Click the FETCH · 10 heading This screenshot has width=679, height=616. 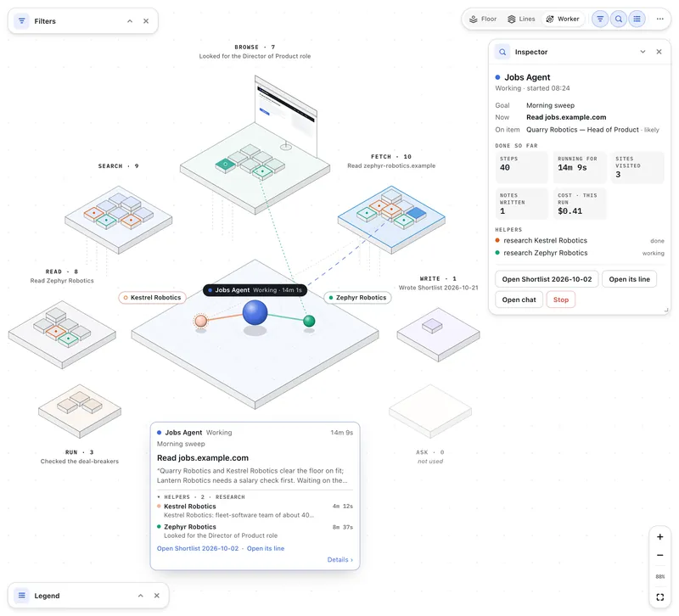[391, 157]
